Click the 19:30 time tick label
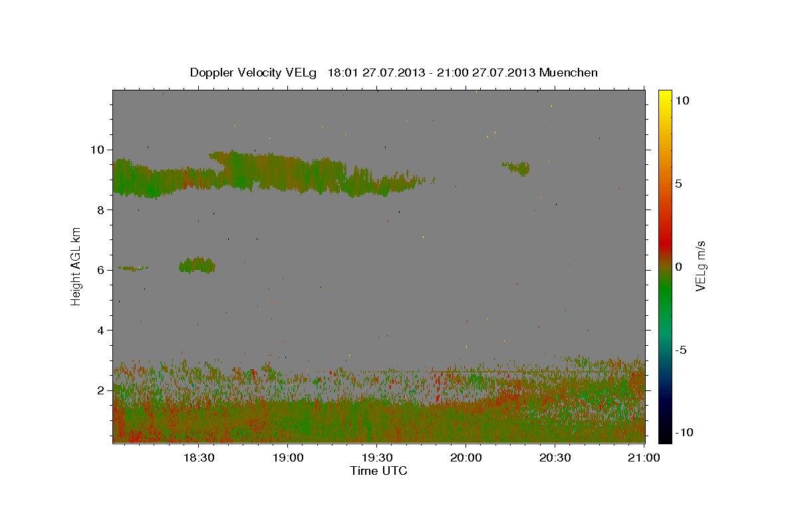798x532 pixels. point(376,458)
